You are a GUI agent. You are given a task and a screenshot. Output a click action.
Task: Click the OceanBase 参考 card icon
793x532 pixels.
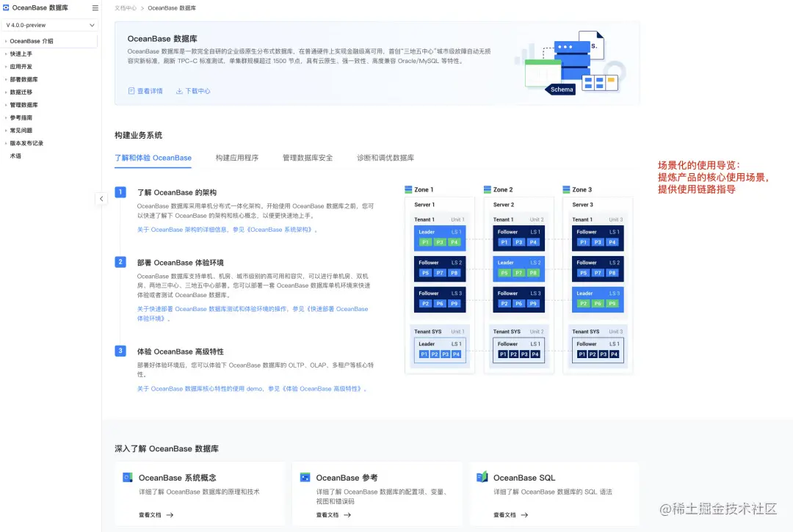click(x=305, y=478)
